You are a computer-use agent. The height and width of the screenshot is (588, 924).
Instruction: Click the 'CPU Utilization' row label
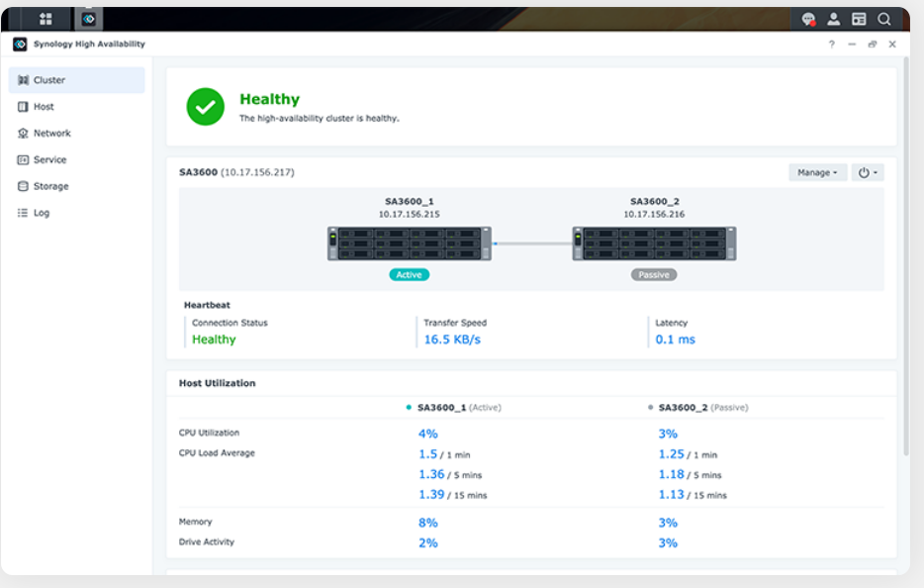209,433
